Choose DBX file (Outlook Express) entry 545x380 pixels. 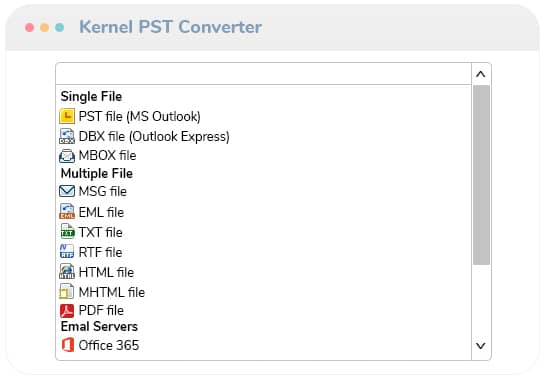154,136
